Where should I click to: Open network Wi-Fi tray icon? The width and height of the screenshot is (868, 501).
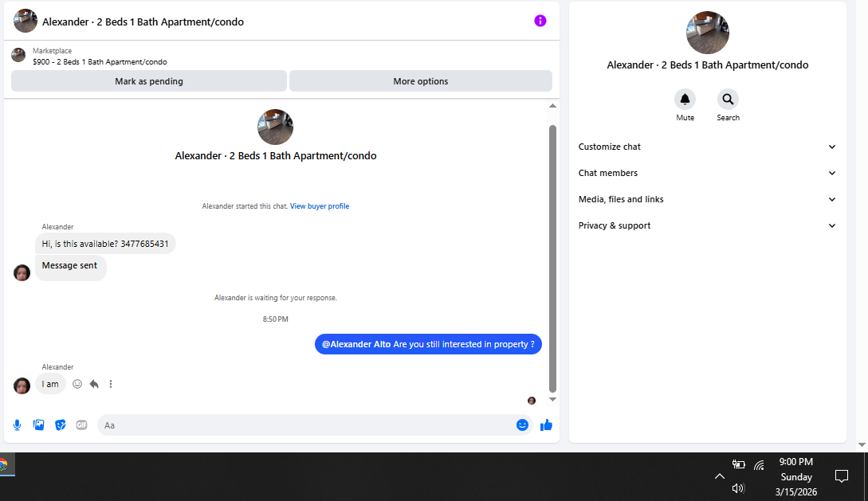[x=759, y=466]
